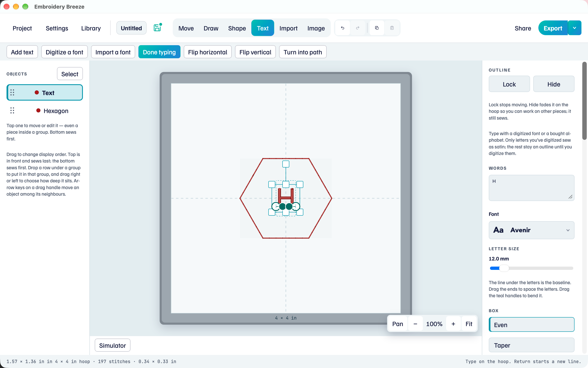Click the undo arrow icon
Viewport: 588px width, 368px height.
pos(343,28)
